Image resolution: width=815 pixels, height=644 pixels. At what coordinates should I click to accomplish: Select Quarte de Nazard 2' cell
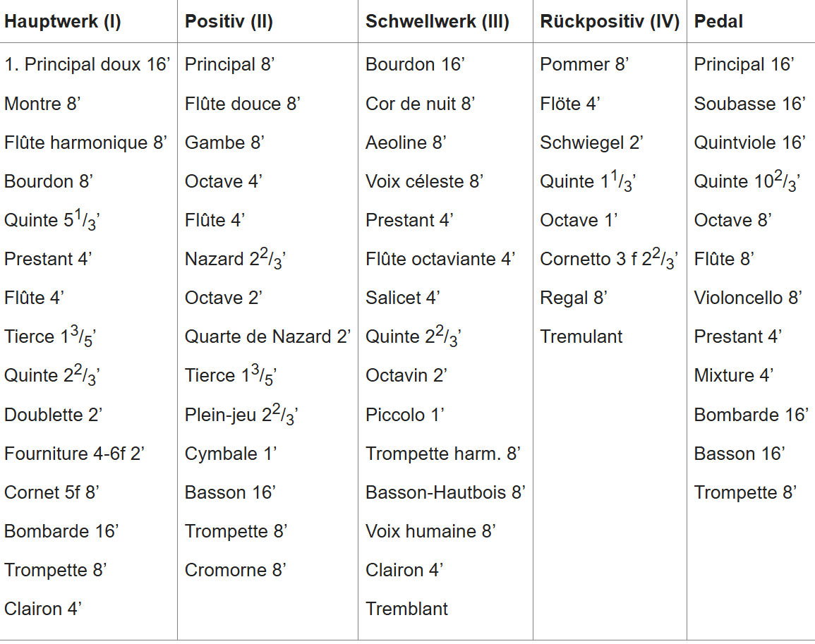coord(267,337)
